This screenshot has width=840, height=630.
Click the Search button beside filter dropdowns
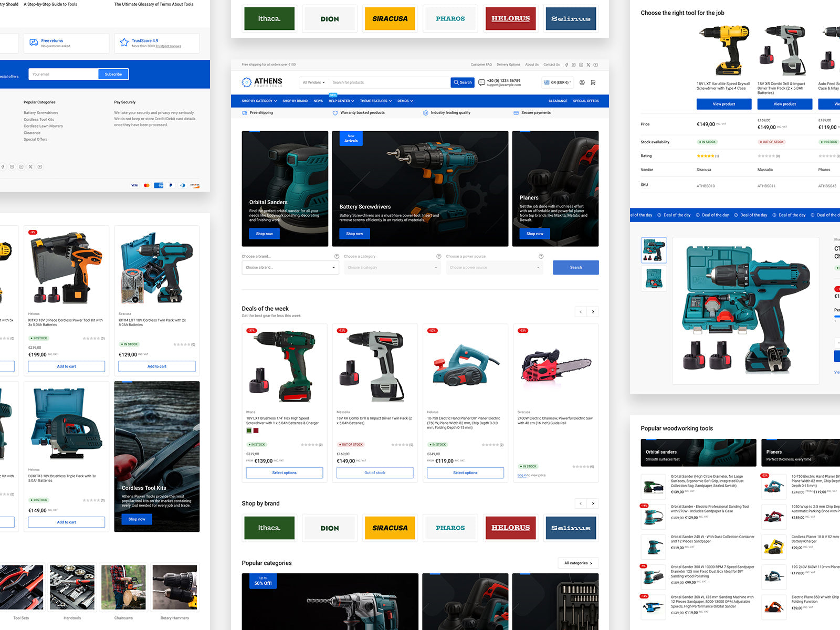pos(576,268)
